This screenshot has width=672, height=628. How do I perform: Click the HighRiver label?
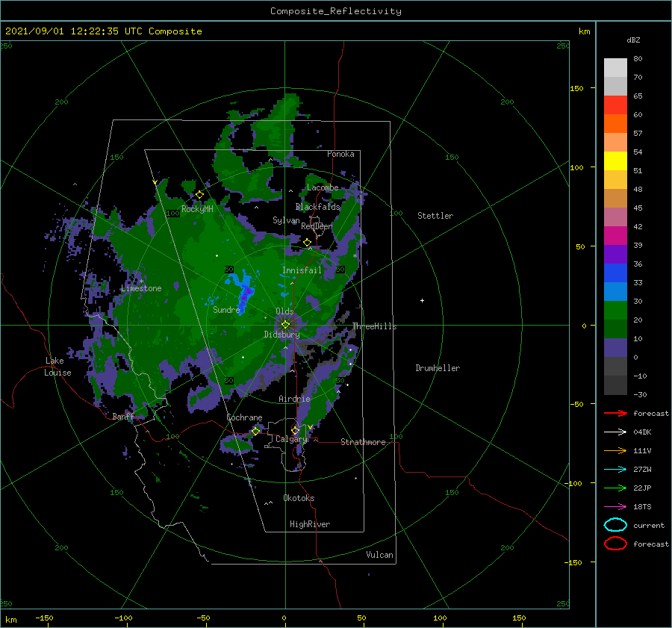click(x=310, y=524)
